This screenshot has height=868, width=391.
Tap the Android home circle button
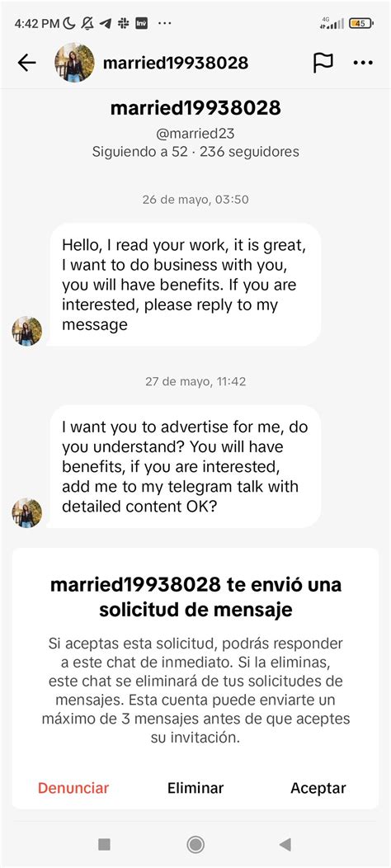[x=195, y=843]
